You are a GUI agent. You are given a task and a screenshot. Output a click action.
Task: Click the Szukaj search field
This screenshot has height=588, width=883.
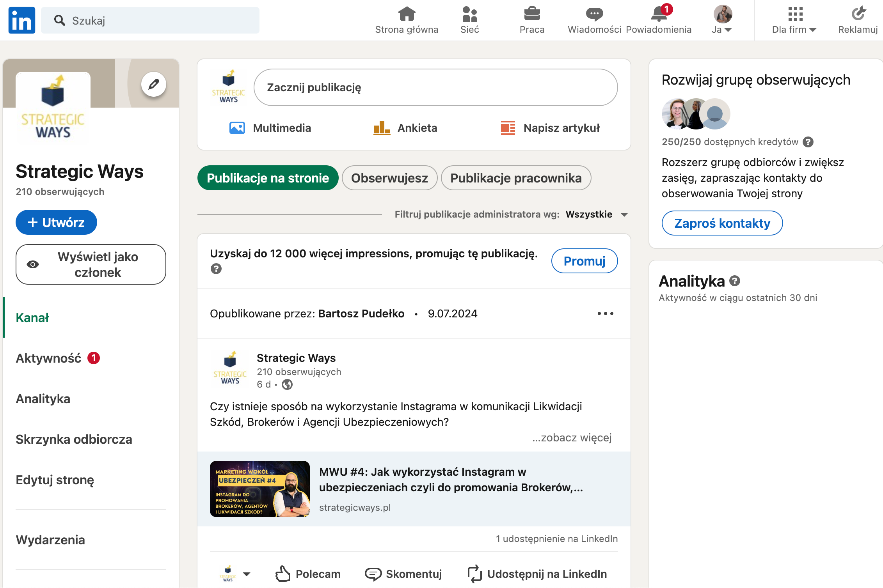tap(150, 20)
